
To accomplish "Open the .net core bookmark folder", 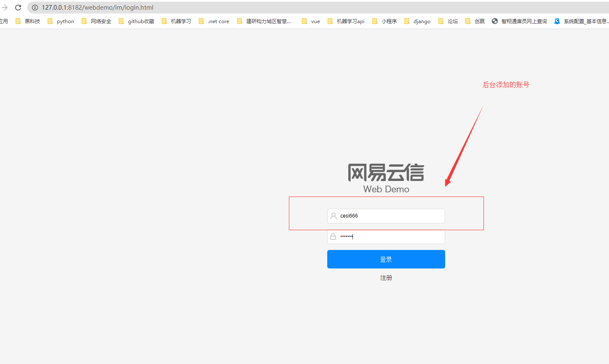I will 214,21.
